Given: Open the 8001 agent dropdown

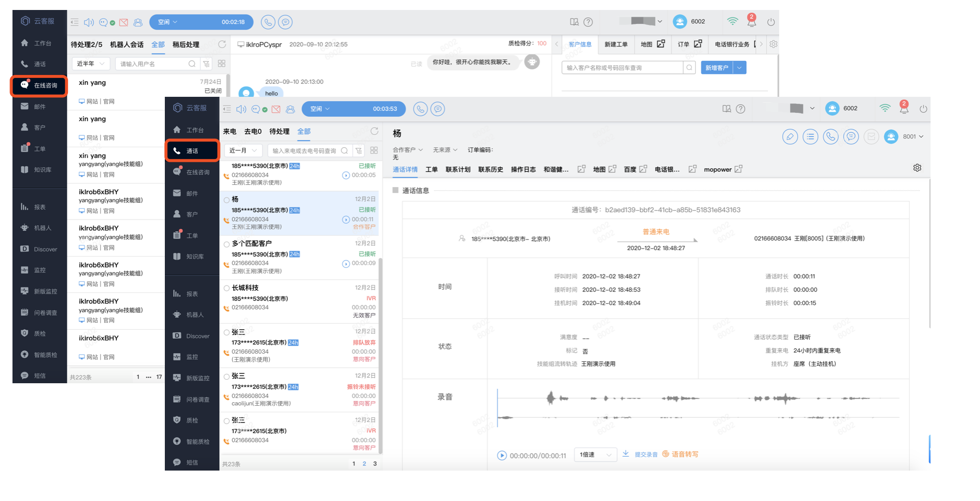Looking at the screenshot, I should 913,137.
